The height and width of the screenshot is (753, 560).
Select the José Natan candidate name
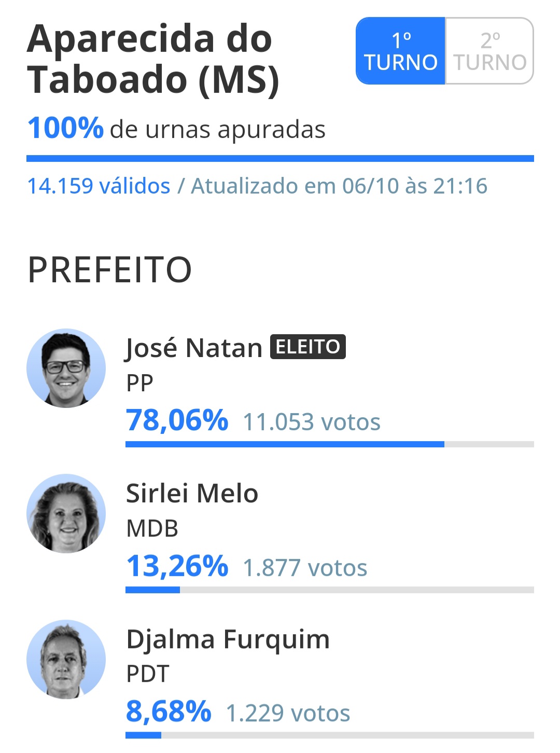[194, 348]
